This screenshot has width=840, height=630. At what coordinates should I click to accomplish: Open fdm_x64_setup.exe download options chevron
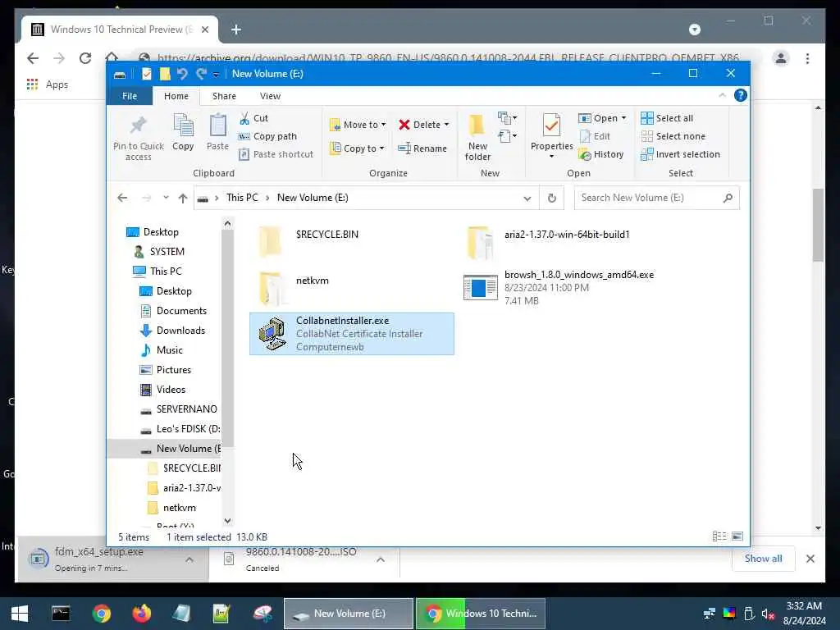pyautogui.click(x=189, y=559)
